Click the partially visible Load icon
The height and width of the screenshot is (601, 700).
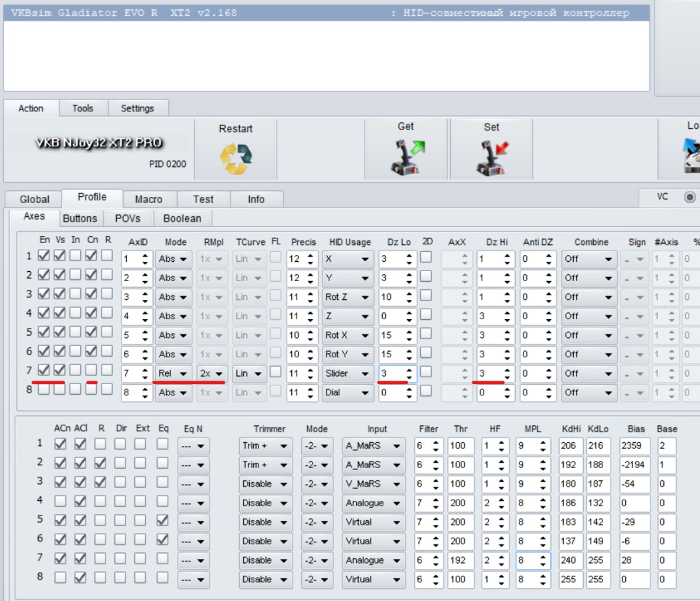[691, 154]
